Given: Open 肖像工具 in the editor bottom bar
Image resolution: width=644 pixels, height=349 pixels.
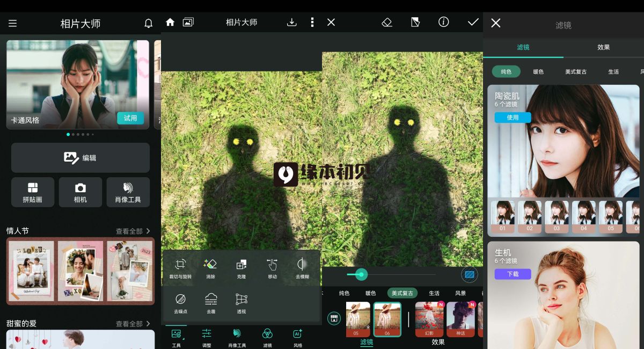Looking at the screenshot, I should [237, 338].
